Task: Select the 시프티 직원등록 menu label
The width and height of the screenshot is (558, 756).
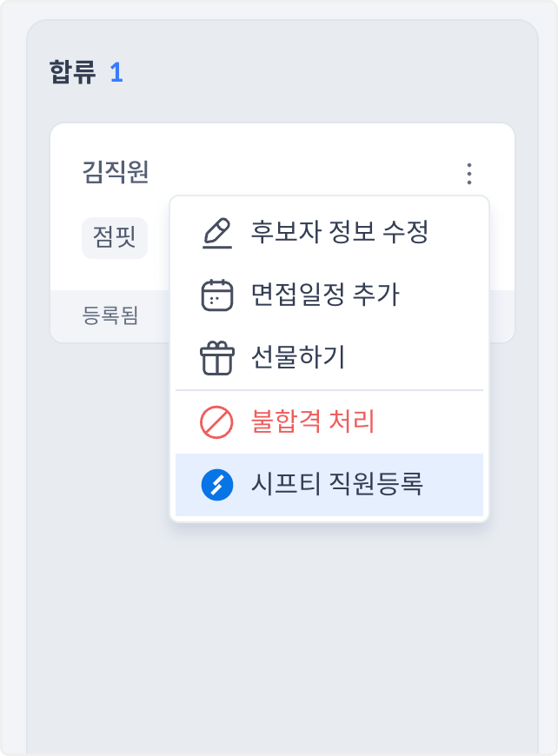Action: click(x=337, y=485)
